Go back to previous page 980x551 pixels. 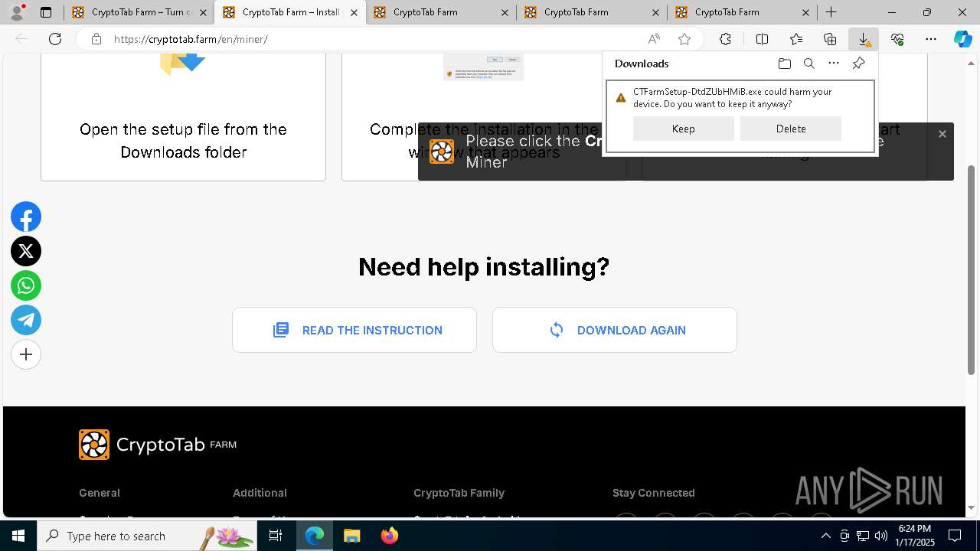21,39
